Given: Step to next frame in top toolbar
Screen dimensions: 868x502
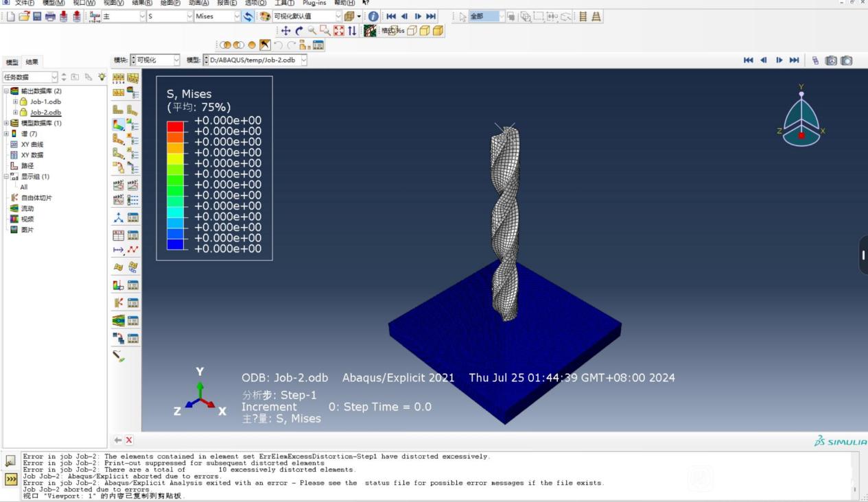Looking at the screenshot, I should point(417,16).
